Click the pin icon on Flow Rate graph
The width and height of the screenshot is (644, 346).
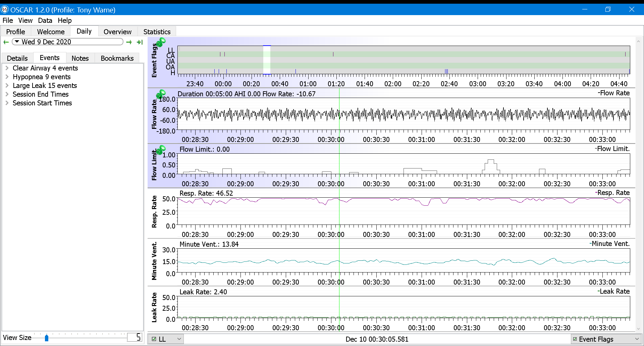point(161,94)
